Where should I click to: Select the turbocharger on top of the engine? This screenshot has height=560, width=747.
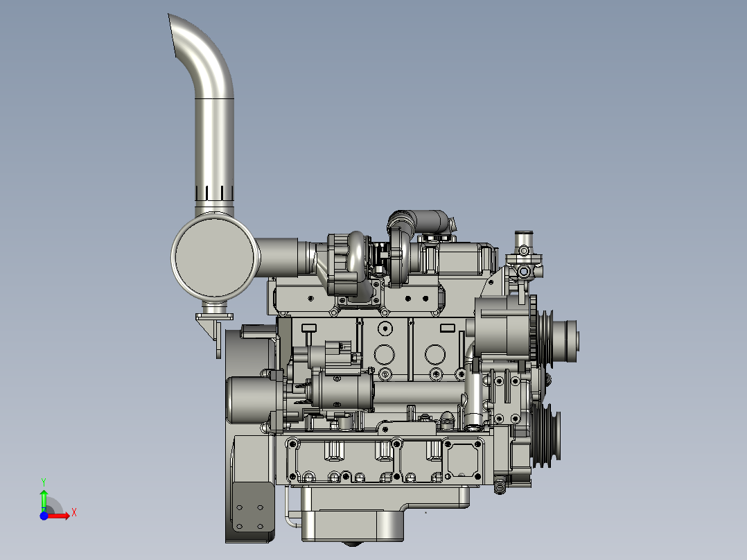click(x=369, y=260)
